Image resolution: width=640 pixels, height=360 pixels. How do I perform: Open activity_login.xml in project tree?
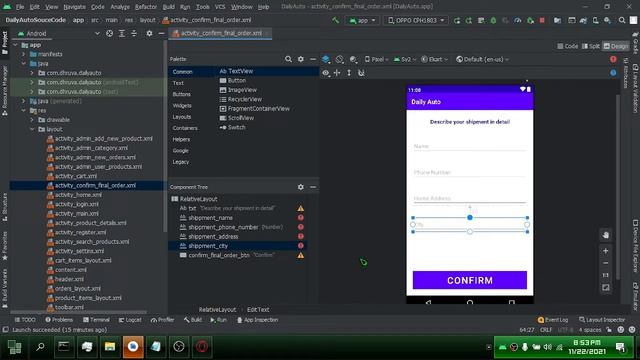pos(76,204)
